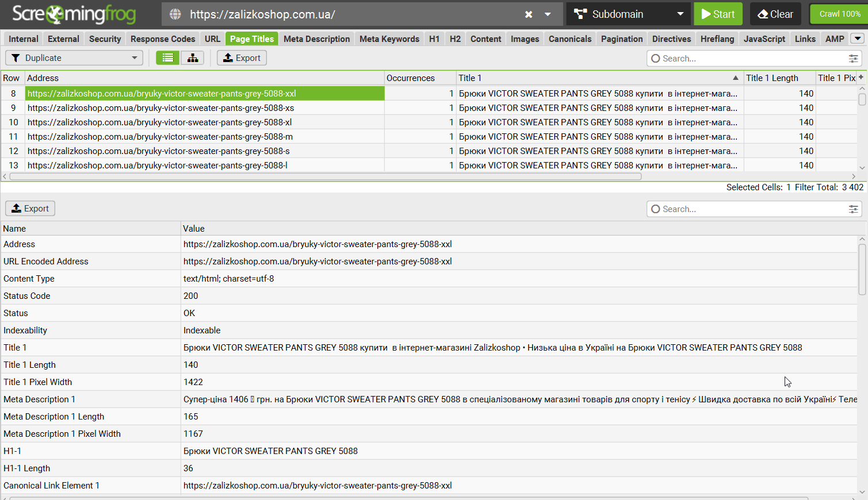Start the crawl
The height and width of the screenshot is (500, 868).
[x=718, y=14]
